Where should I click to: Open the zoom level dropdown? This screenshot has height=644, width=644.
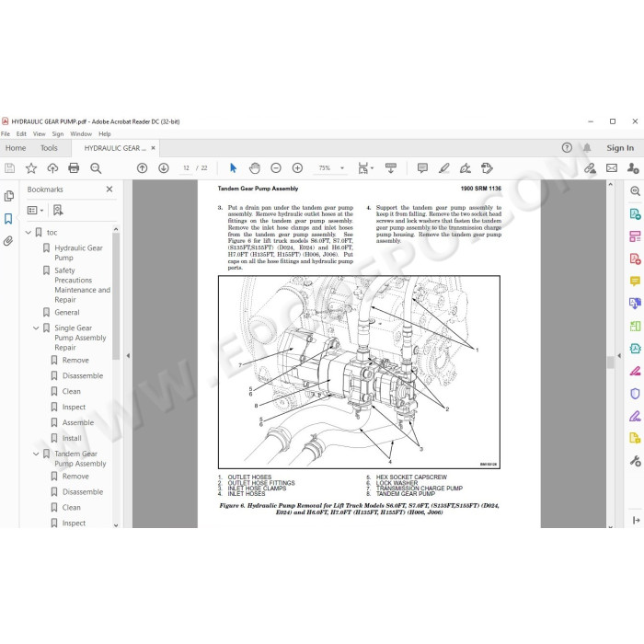(342, 168)
